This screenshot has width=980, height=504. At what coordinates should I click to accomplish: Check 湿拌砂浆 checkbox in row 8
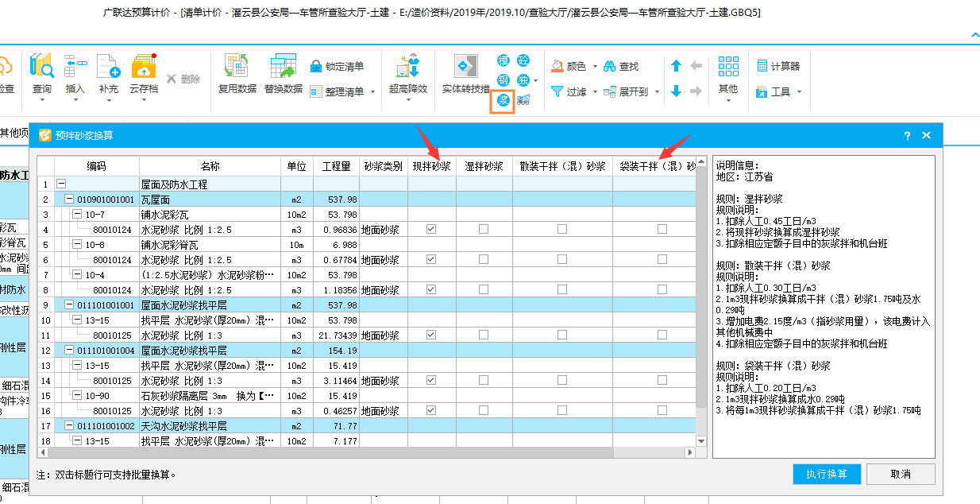tap(484, 289)
